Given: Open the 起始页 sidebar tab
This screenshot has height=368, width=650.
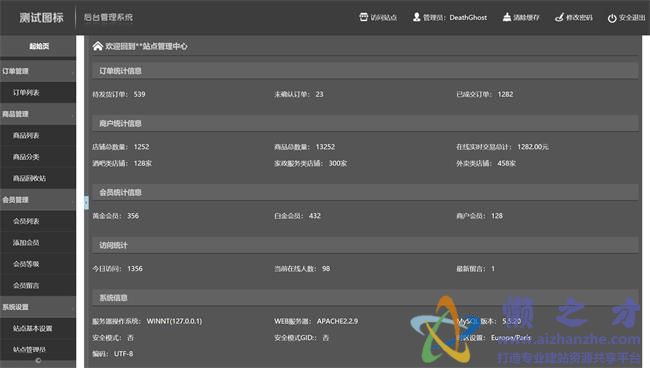Looking at the screenshot, I should click(38, 46).
